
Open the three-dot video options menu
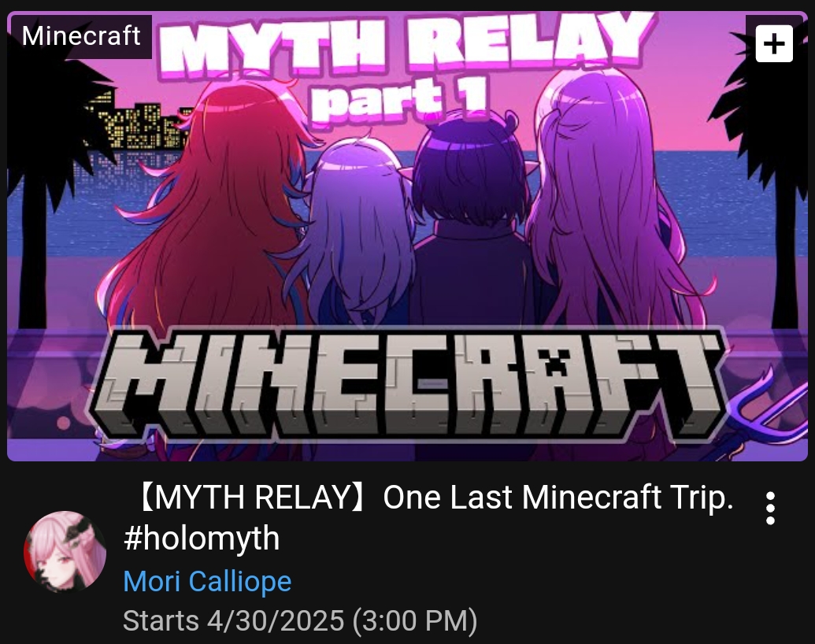click(770, 508)
